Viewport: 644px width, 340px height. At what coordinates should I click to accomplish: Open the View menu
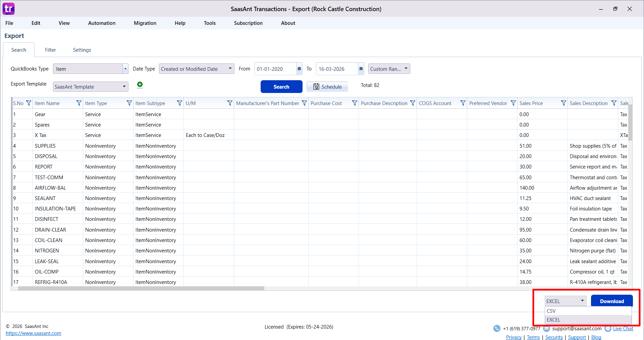(x=64, y=23)
